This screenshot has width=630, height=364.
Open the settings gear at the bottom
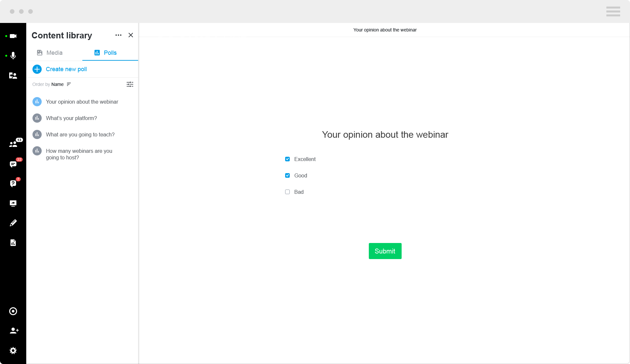(13, 351)
